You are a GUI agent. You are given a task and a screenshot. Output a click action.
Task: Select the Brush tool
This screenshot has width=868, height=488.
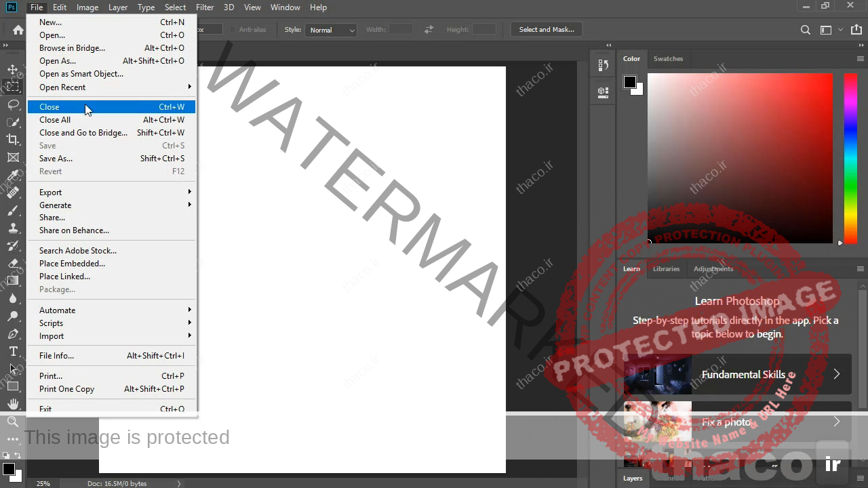[13, 210]
